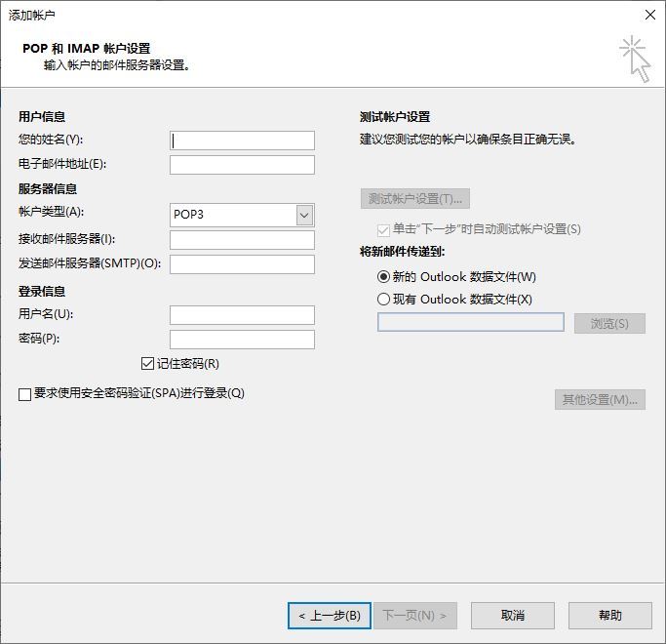Click the 浏览 browse button
Image resolution: width=666 pixels, height=644 pixels.
click(x=609, y=323)
